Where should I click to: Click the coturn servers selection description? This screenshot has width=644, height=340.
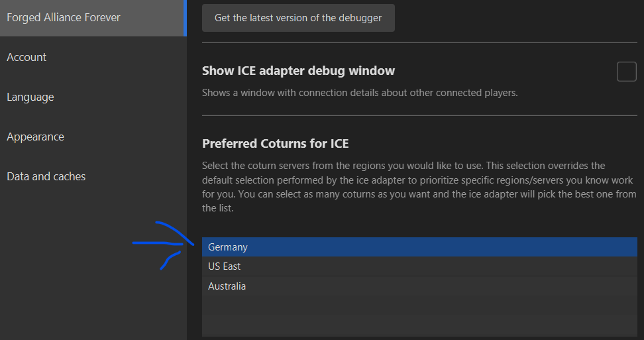click(419, 187)
